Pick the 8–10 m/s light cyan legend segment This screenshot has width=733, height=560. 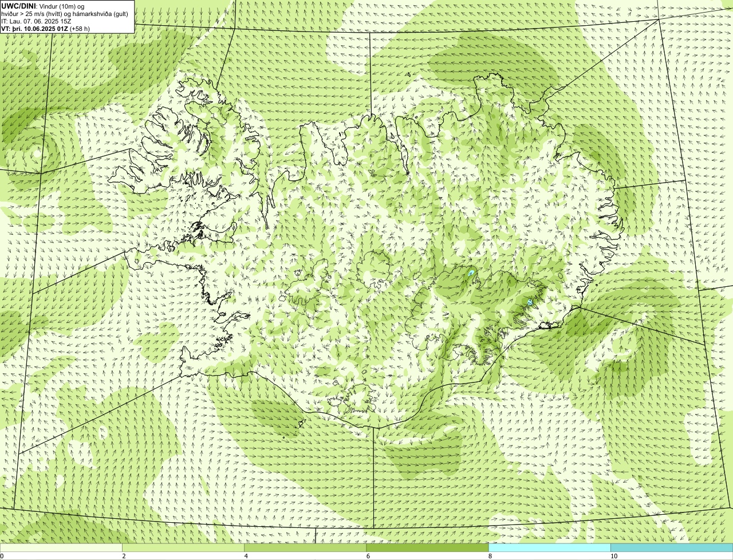tap(549, 548)
